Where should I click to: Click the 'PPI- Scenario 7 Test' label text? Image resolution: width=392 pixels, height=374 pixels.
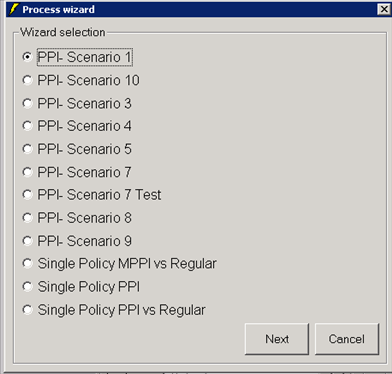99,195
